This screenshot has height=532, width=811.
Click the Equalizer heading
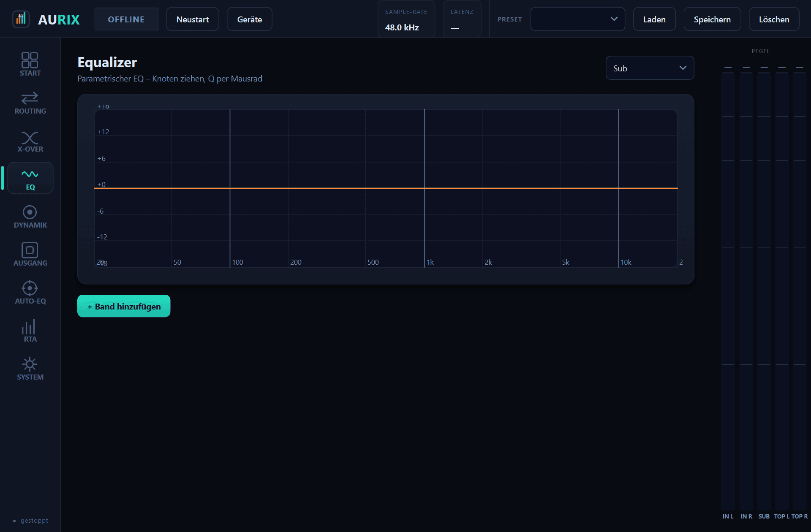[x=107, y=62]
